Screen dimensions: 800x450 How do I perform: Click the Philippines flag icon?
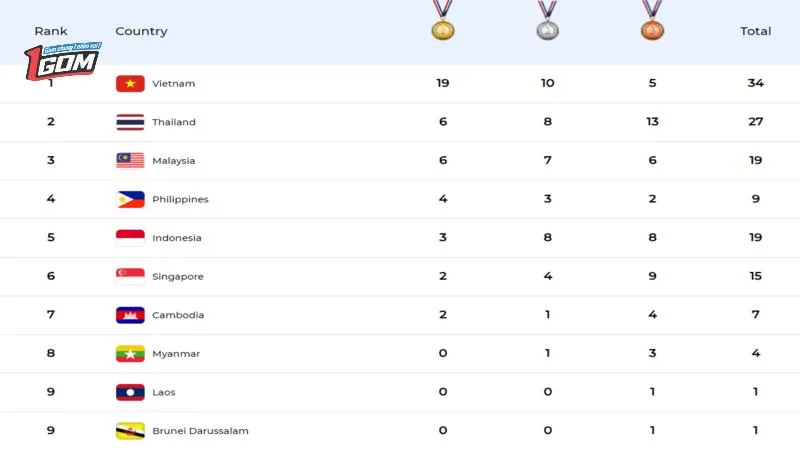point(130,199)
